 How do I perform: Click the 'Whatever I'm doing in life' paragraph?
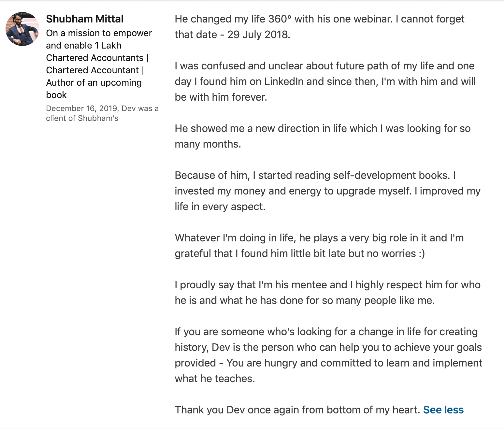(x=319, y=246)
